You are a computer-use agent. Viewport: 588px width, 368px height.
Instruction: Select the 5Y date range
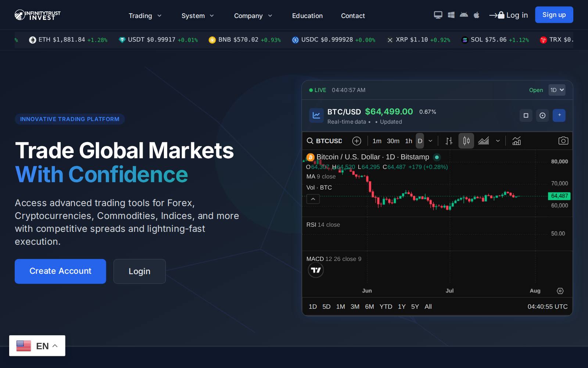[415, 307]
